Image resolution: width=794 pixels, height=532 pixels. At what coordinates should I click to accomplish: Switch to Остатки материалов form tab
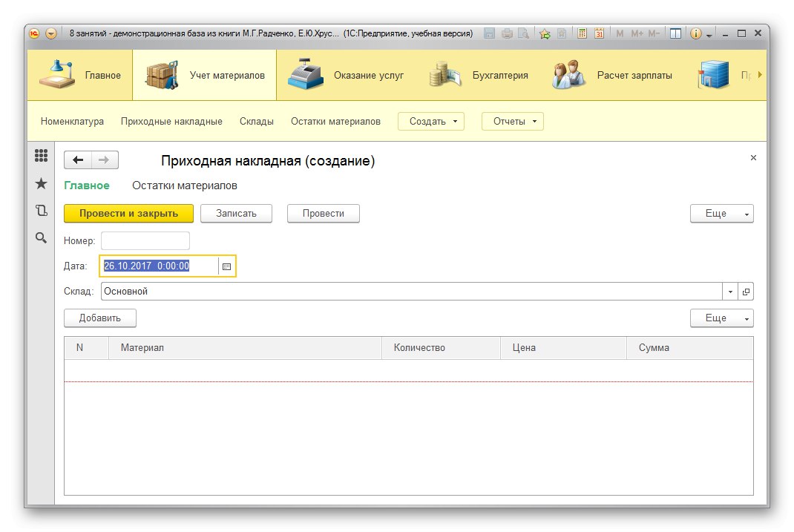pos(184,185)
